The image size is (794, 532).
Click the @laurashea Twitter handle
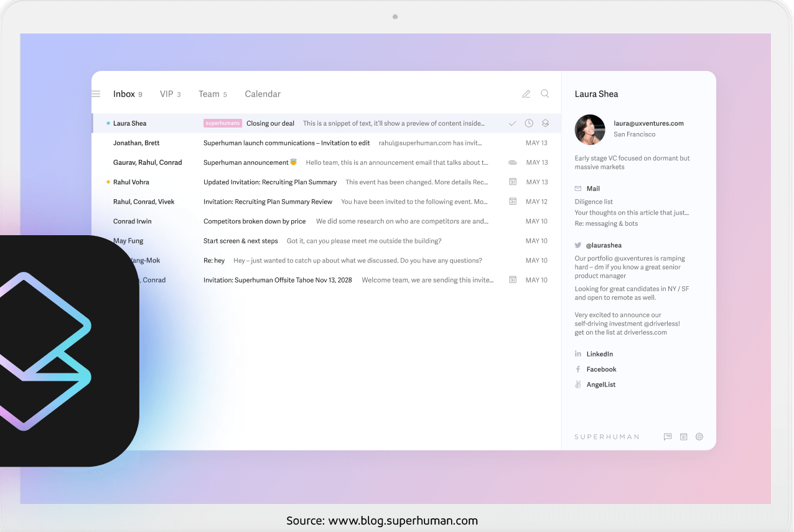pyautogui.click(x=604, y=245)
